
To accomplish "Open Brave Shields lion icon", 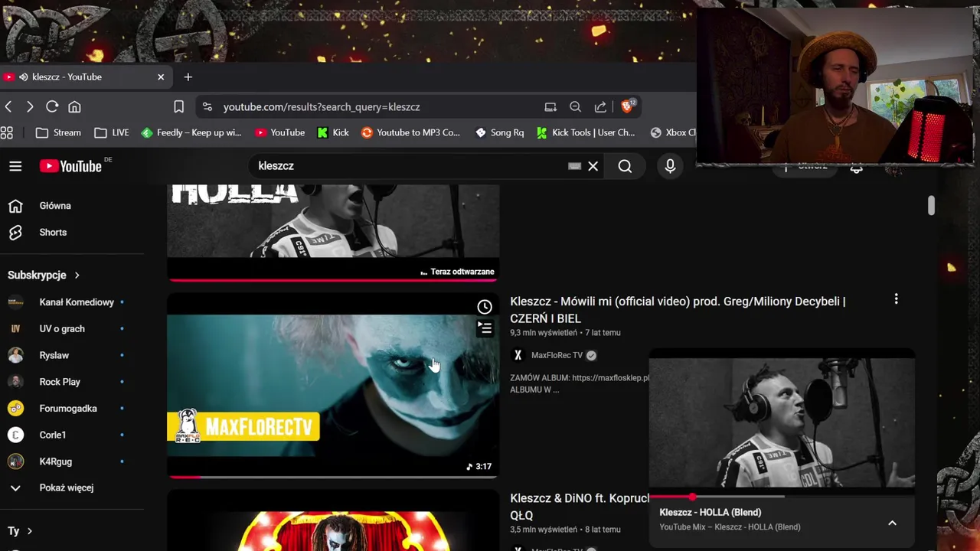I will pyautogui.click(x=627, y=106).
